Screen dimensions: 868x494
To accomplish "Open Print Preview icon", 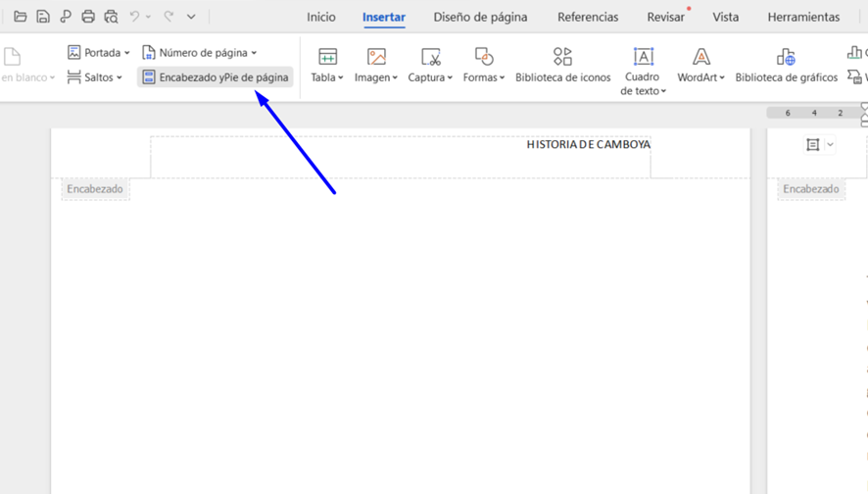I will click(112, 17).
